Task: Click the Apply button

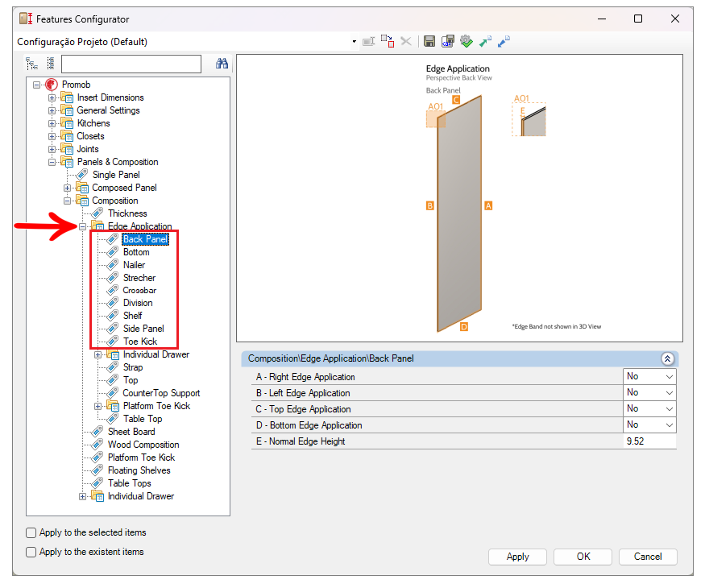Action: pos(517,557)
